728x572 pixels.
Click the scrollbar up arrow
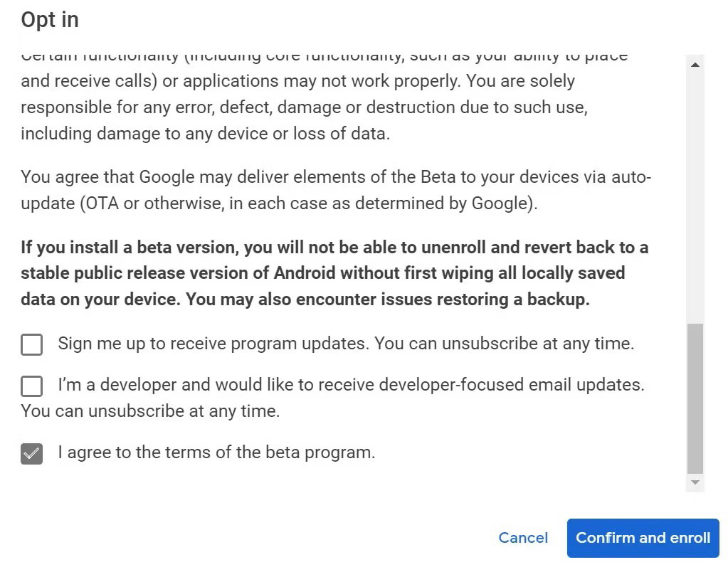tap(695, 65)
